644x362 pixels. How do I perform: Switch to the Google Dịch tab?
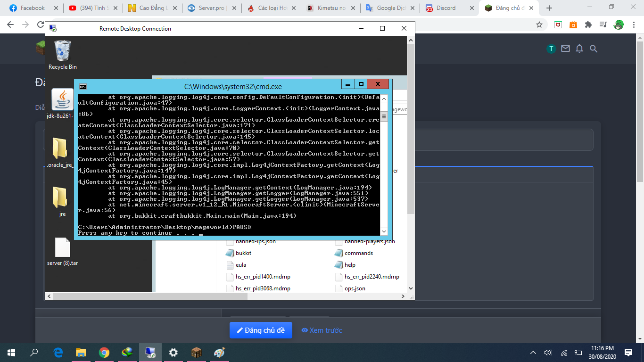[390, 8]
